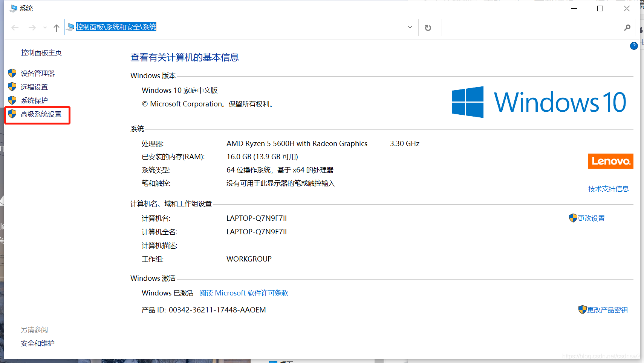This screenshot has height=363, width=644.
Task: Click the shield icon beside 设备管理器
Action: point(12,73)
